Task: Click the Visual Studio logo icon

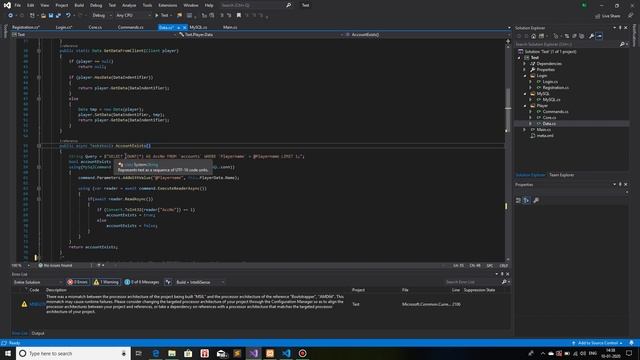Action: click(7, 5)
